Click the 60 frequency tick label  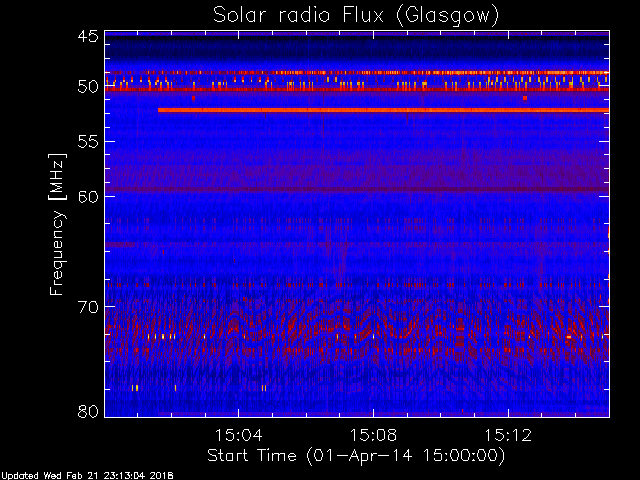pos(88,196)
